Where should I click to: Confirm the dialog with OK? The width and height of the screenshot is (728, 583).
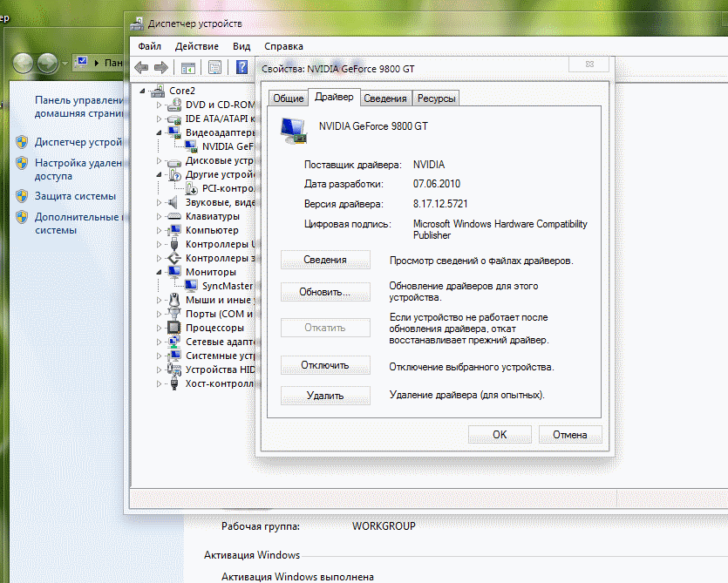click(500, 435)
